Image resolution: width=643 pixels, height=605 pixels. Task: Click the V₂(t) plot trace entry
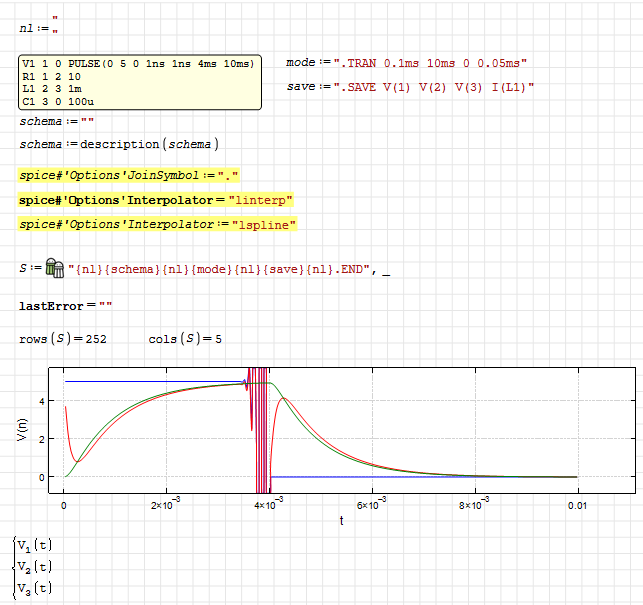point(34,567)
